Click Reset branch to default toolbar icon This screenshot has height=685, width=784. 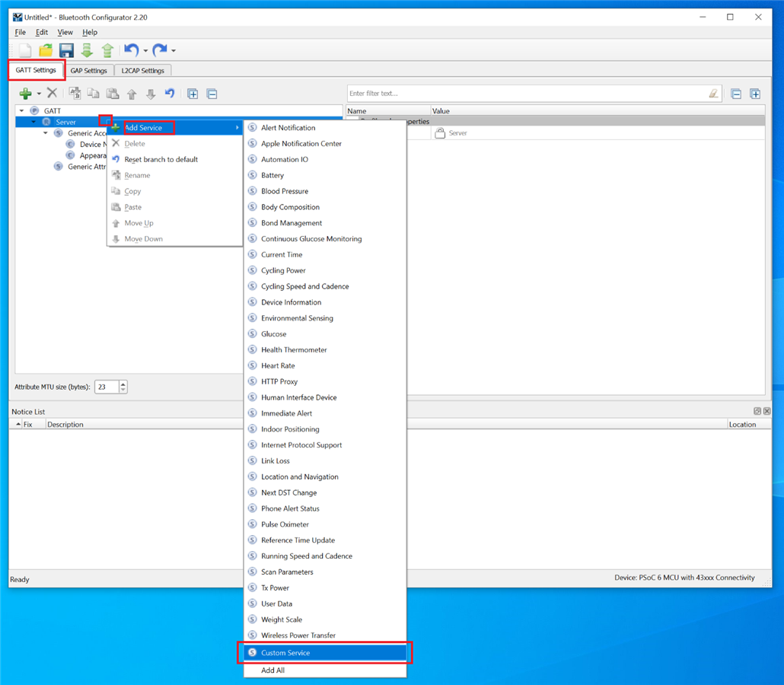pyautogui.click(x=170, y=93)
